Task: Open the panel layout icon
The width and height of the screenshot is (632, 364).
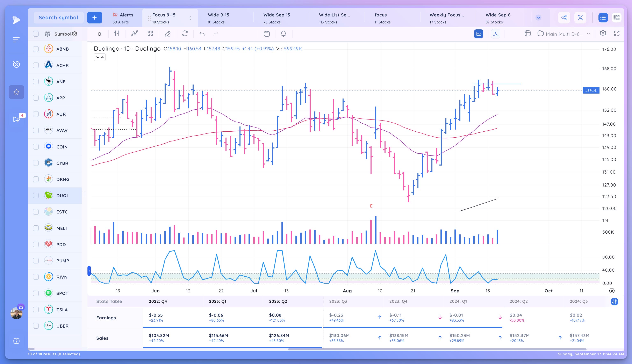Action: [528, 34]
